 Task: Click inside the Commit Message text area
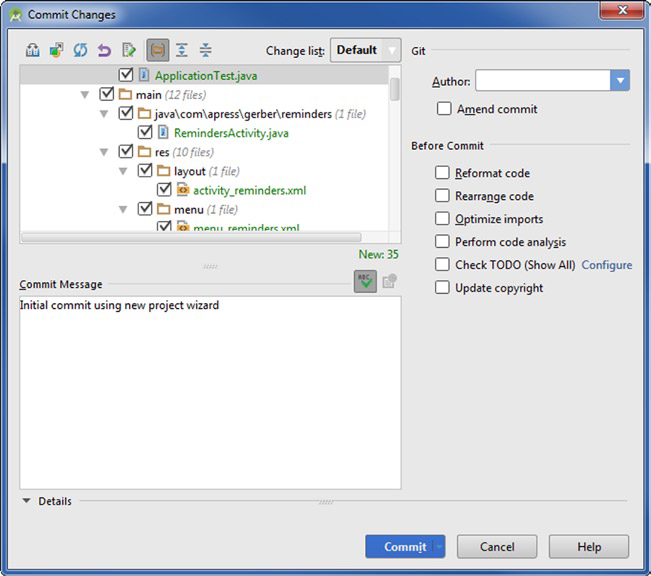click(x=210, y=390)
